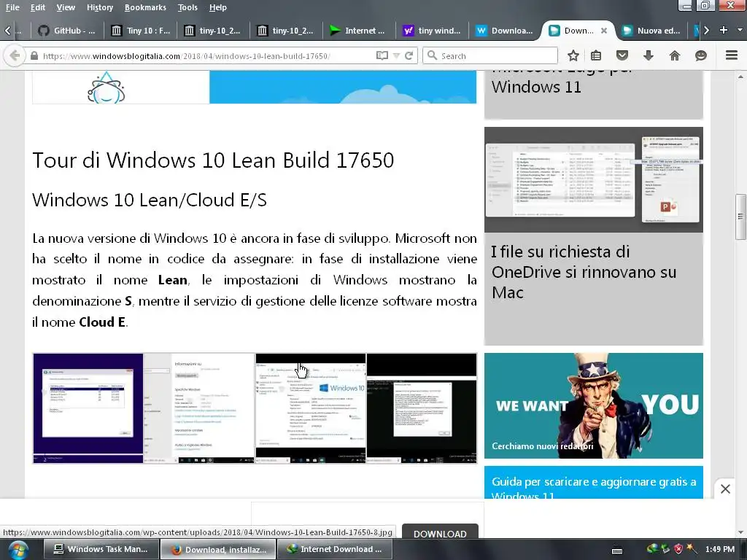Open the Windows 11 upgrade guide link
This screenshot has height=560, width=747.
[594, 488]
